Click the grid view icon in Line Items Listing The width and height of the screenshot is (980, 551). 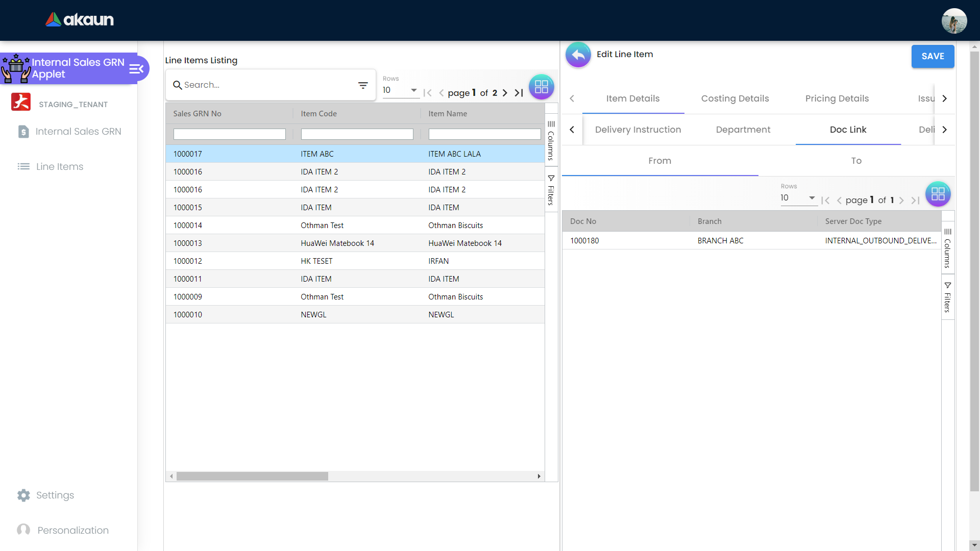point(541,87)
